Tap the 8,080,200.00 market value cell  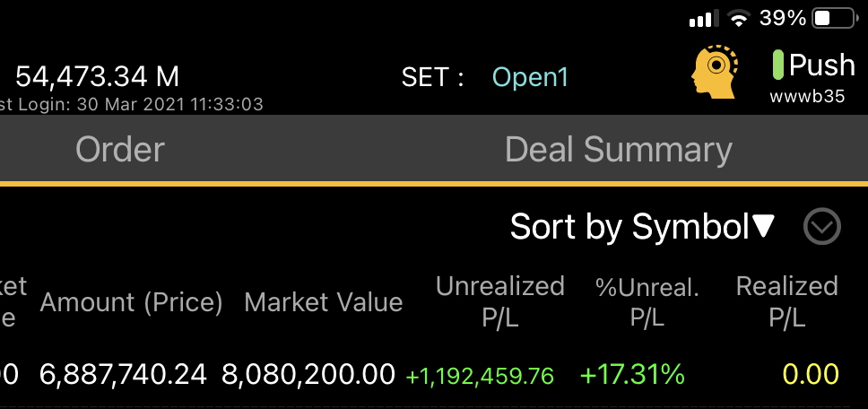point(308,374)
